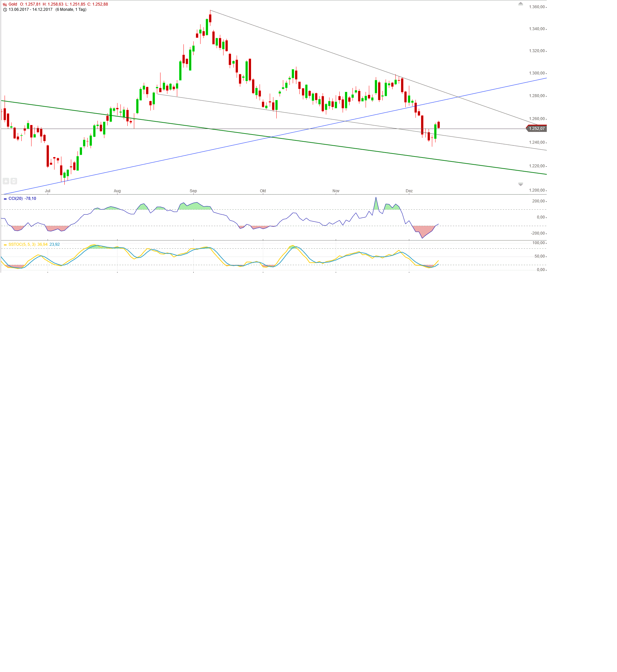This screenshot has width=617, height=672.
Task: Select the zoom-in icon at the chart's lower left
Action: (6, 181)
